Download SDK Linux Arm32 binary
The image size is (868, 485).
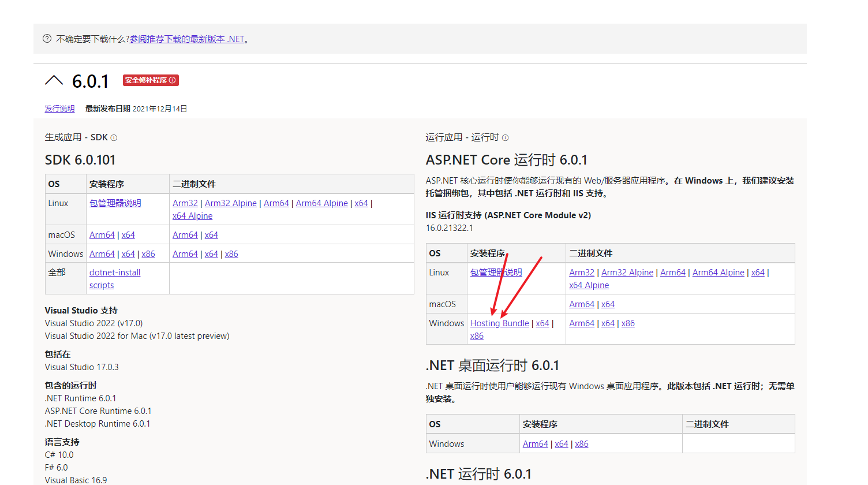click(x=185, y=203)
